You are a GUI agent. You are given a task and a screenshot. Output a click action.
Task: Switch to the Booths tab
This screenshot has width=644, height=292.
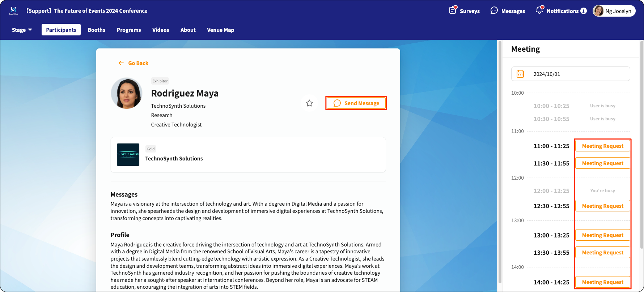pos(97,30)
